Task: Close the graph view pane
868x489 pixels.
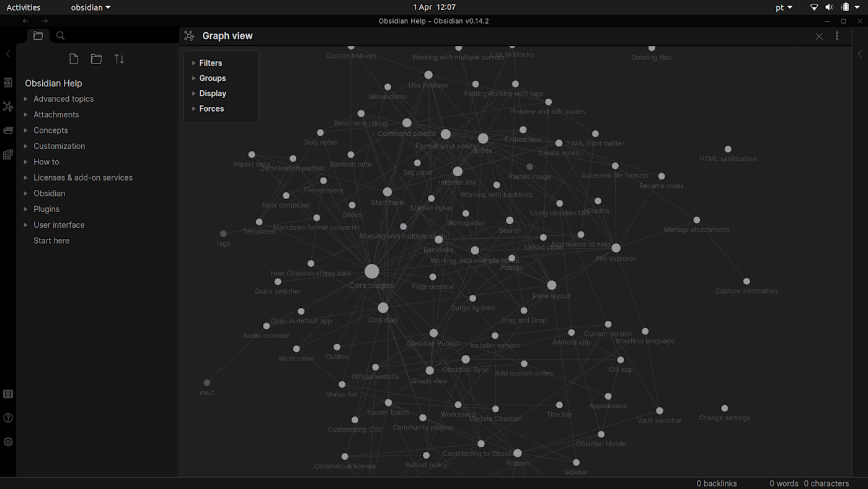Action: [x=819, y=37]
